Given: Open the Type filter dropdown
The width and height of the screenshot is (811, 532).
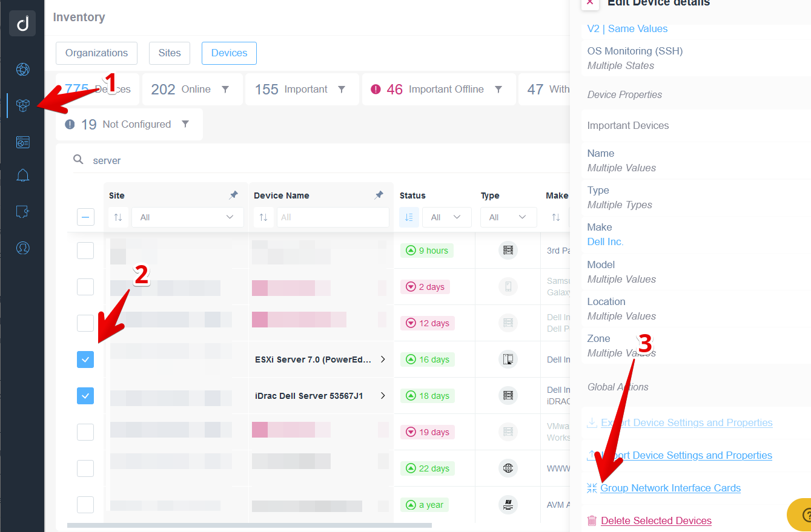Looking at the screenshot, I should click(508, 217).
